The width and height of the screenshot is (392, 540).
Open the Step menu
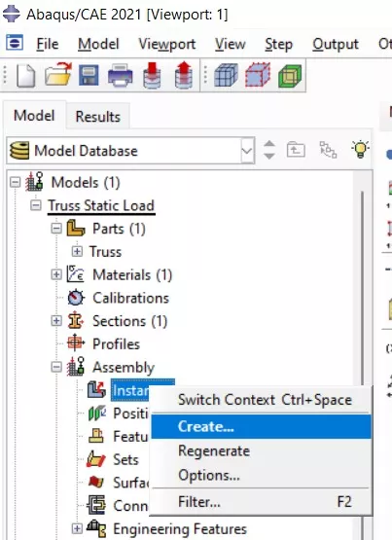coord(279,45)
